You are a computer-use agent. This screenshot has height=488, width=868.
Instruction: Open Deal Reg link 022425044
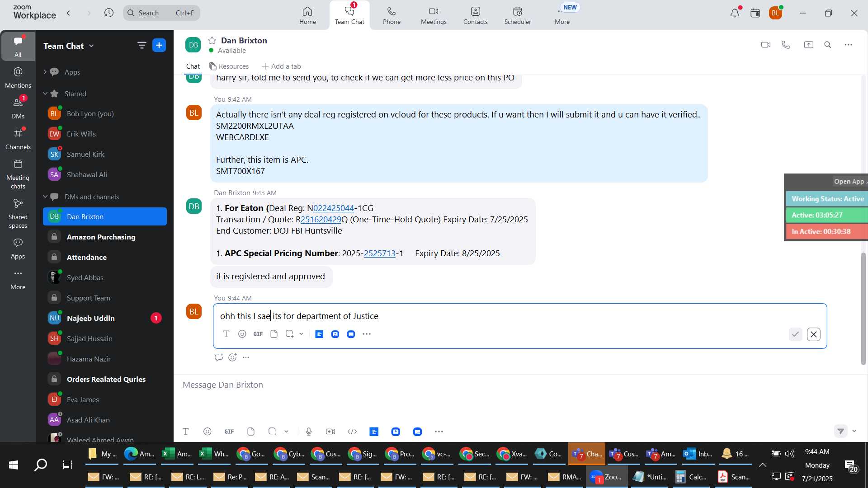coord(334,208)
